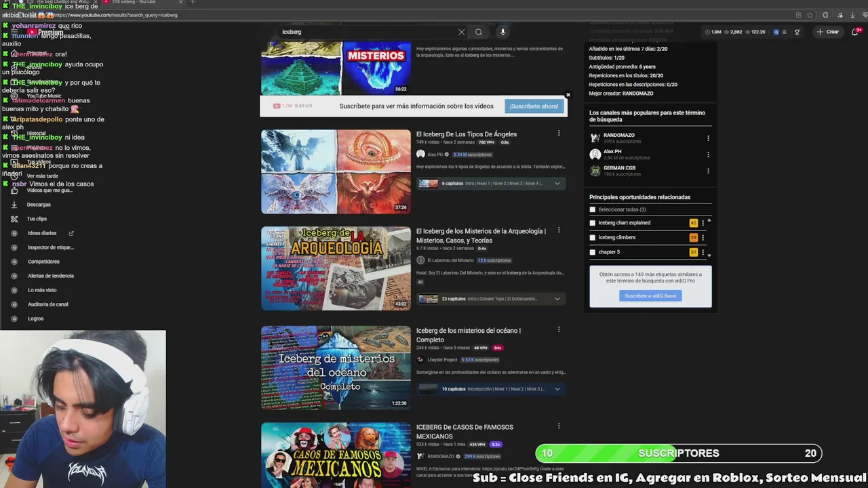This screenshot has height=488, width=868.
Task: Open RANDOMAZO channel in popular channels list
Action: [618, 136]
